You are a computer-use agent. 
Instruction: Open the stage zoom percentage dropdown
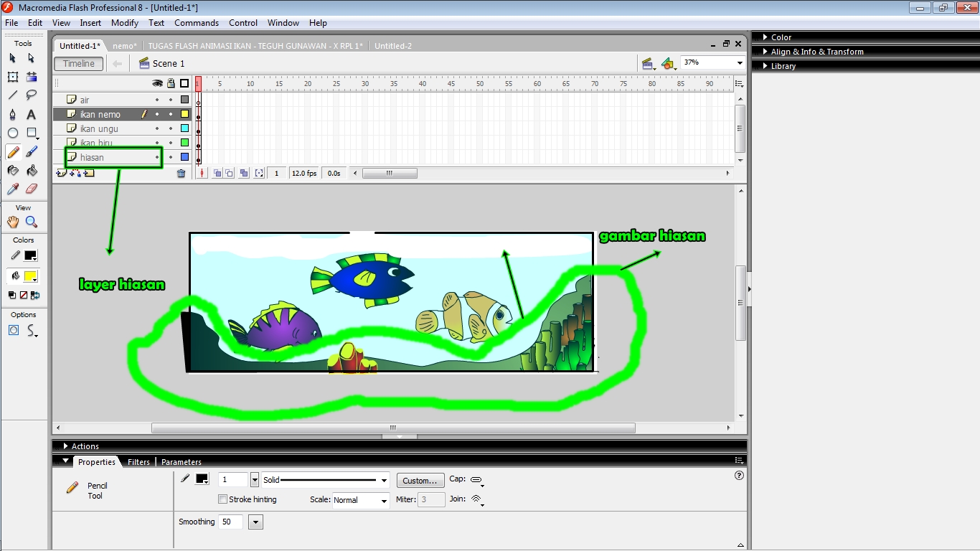click(740, 63)
